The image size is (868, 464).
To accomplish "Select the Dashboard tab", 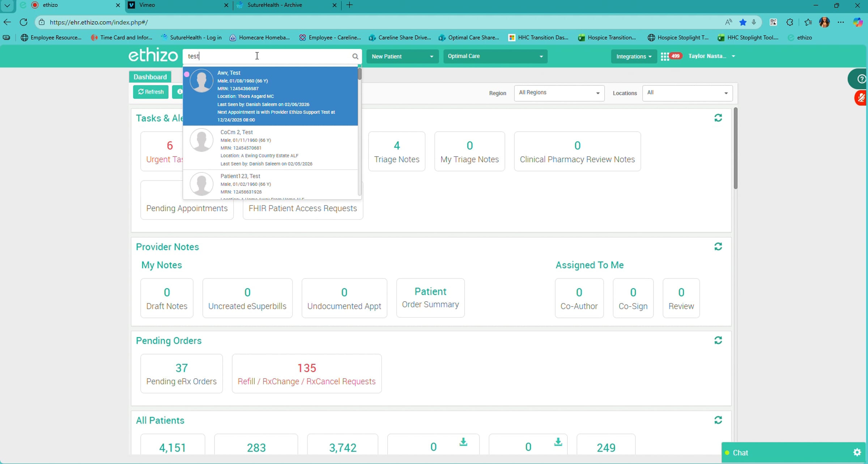I will (150, 77).
